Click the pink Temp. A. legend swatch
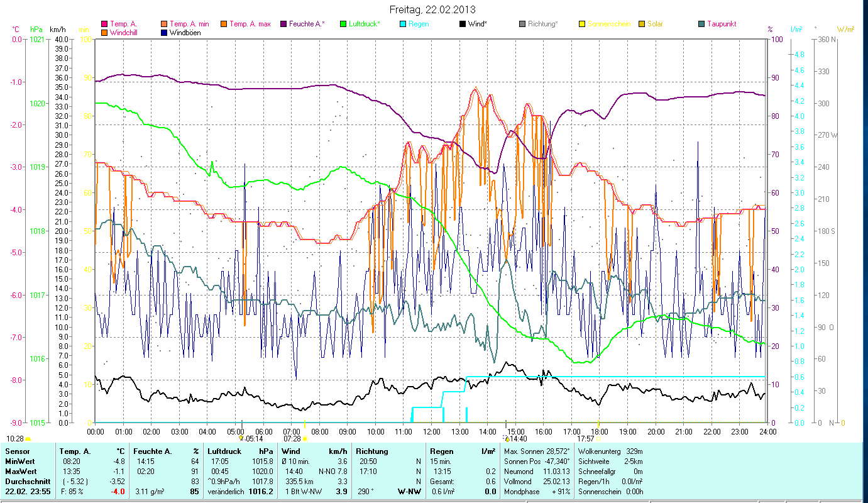Viewport: 868px width, 503px height. 104,24
